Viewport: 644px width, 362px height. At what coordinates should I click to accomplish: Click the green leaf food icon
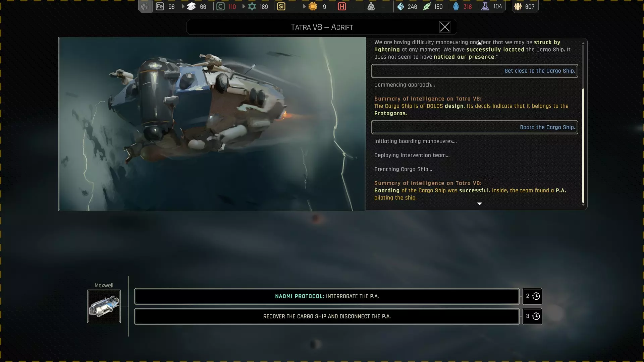[x=426, y=6]
